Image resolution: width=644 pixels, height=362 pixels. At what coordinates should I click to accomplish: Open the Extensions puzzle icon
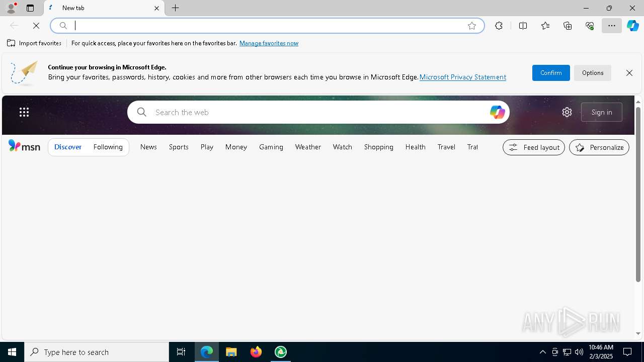click(x=499, y=26)
